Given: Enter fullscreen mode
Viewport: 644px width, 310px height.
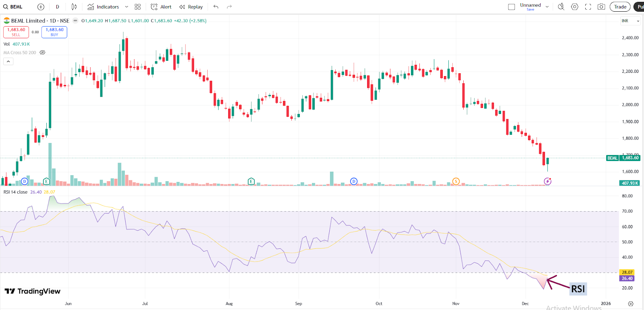Looking at the screenshot, I should [x=588, y=7].
